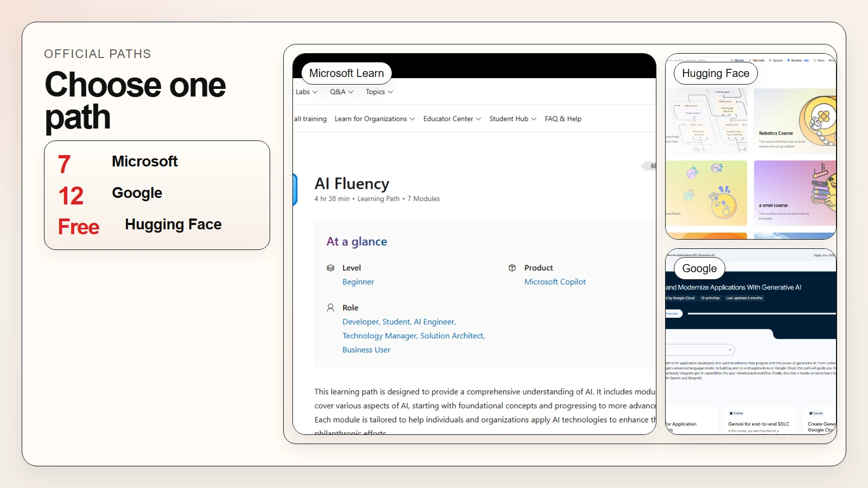Image resolution: width=868 pixels, height=488 pixels.
Task: Expand Learn for Organizations menu
Action: click(x=375, y=119)
